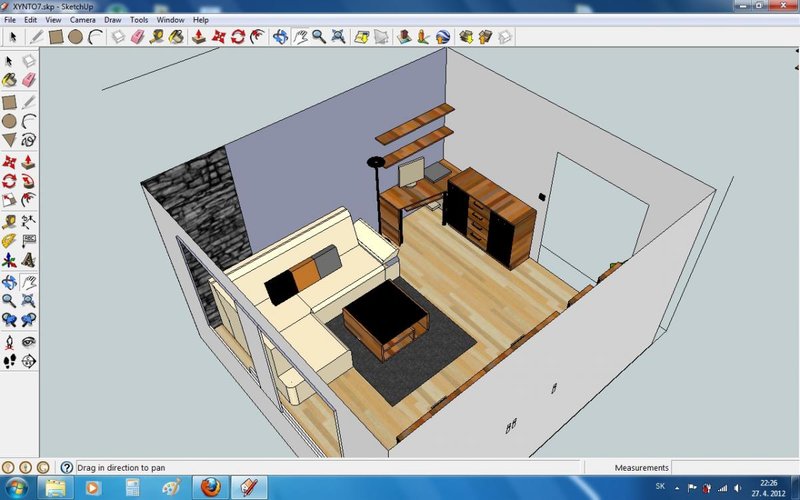The height and width of the screenshot is (500, 800).
Task: Pick the Freehand tool in left toolbar
Action: click(x=28, y=140)
